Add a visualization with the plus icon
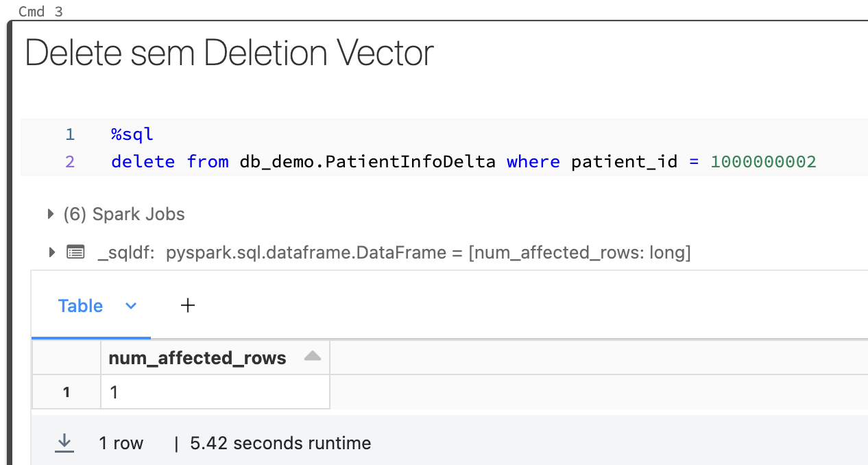 (x=188, y=305)
